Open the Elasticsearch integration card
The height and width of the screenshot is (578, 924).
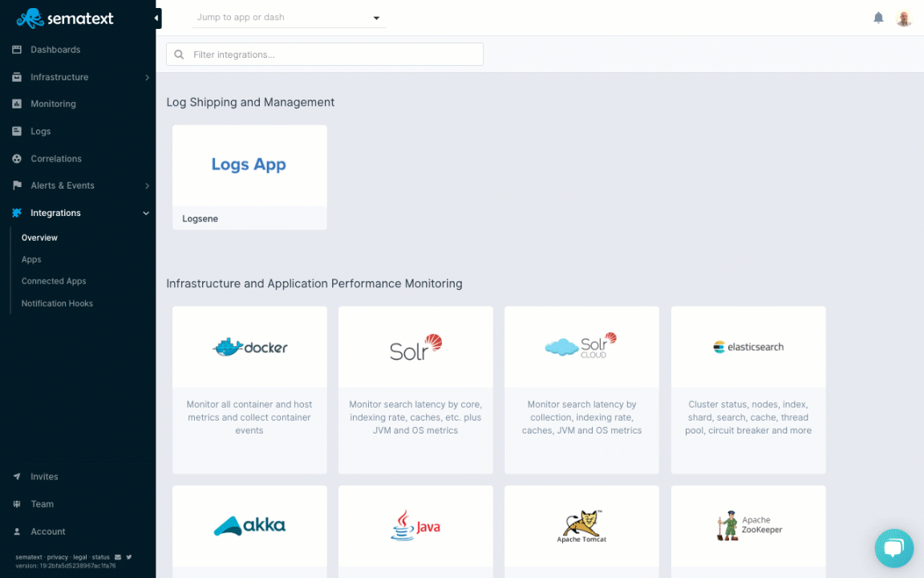tap(748, 390)
